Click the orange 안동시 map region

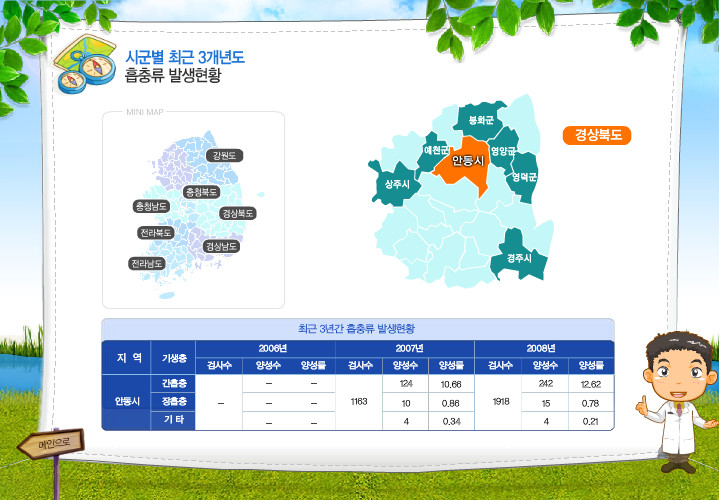click(467, 161)
